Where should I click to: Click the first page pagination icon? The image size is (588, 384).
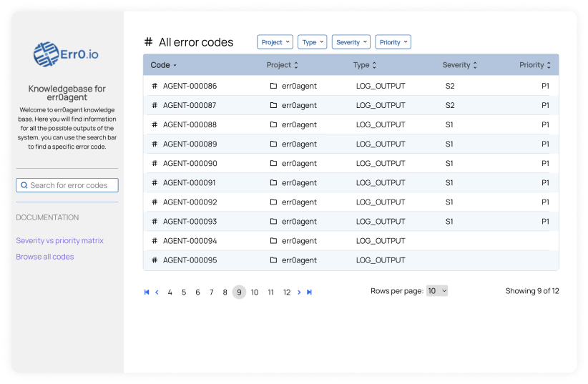click(147, 292)
